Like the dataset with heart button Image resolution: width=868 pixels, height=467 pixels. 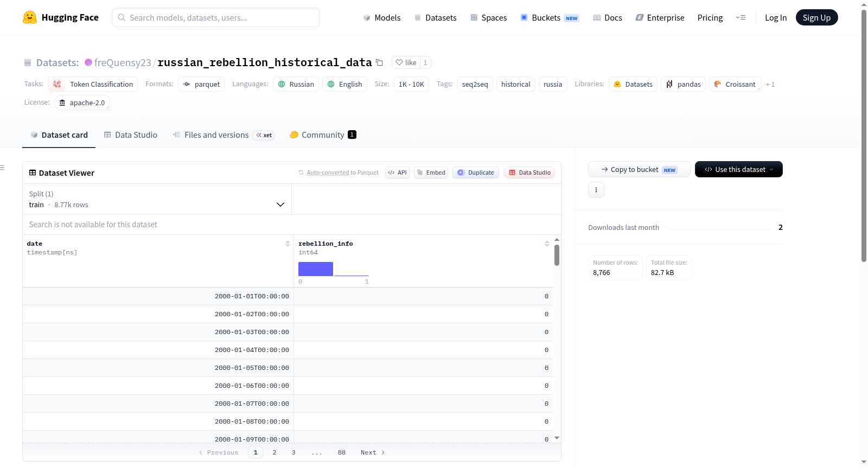tap(406, 62)
